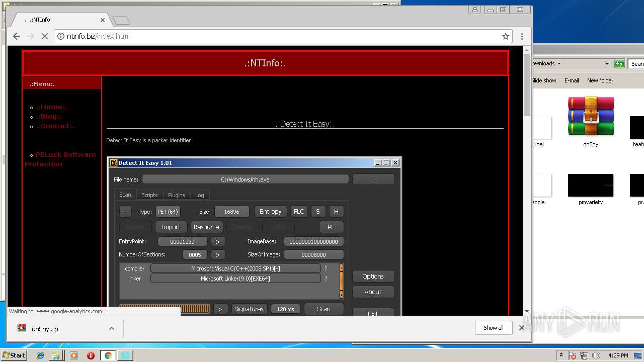644x362 pixels.
Task: Click the Chrome taskbar icon
Action: (x=108, y=355)
